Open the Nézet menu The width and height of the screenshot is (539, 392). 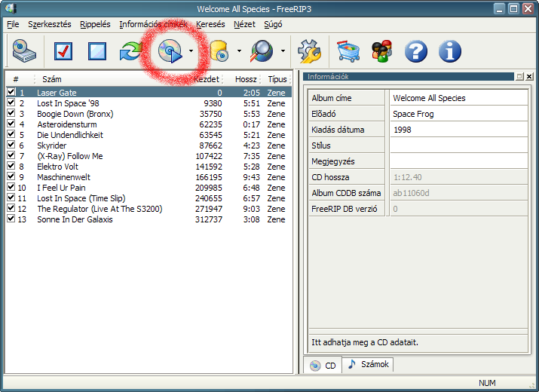click(244, 24)
